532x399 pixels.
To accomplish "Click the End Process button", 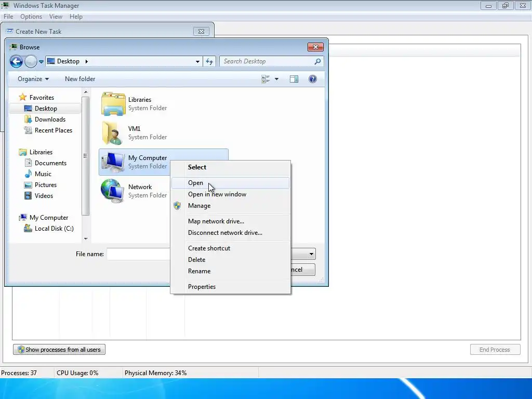I will coord(495,350).
